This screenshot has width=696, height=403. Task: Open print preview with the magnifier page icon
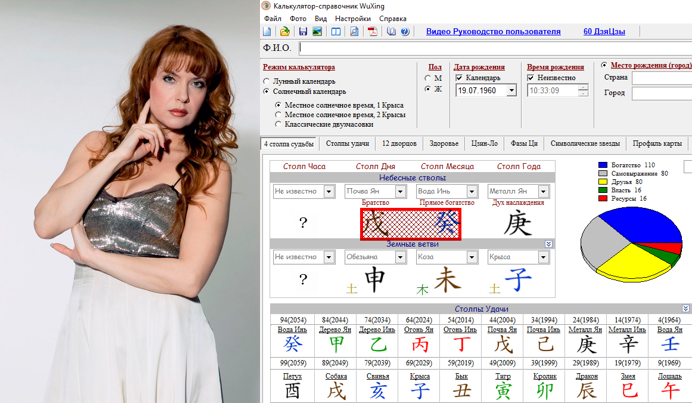coord(354,32)
